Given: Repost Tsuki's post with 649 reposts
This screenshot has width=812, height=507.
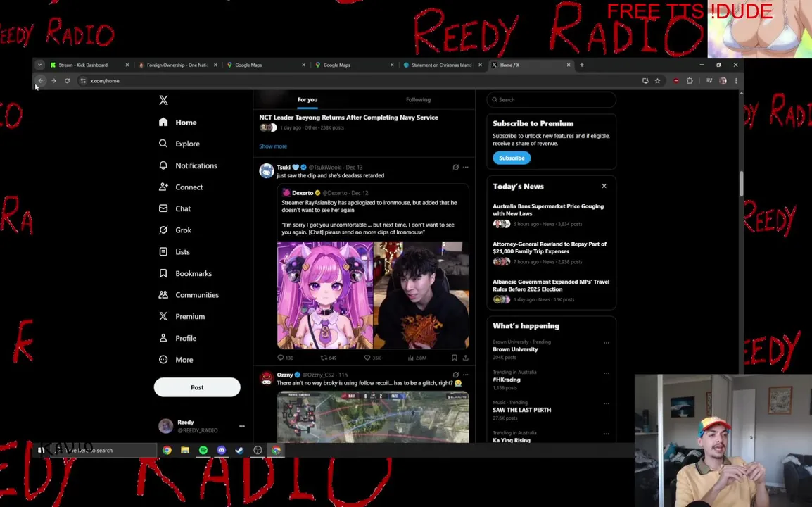Looking at the screenshot, I should [x=324, y=358].
